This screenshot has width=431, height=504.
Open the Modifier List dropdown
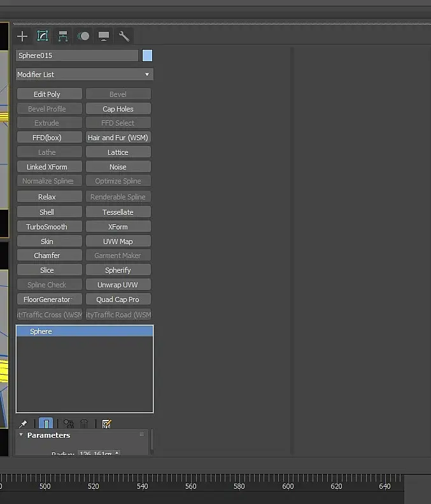coord(85,75)
